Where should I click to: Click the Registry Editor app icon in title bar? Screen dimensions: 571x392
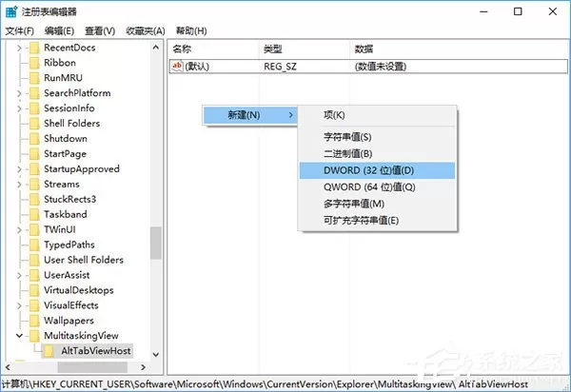[11, 11]
